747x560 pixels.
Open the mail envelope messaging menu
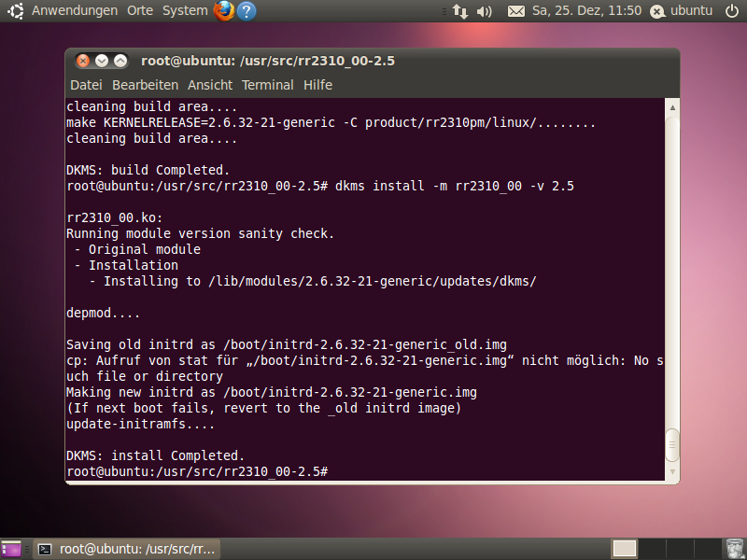[x=516, y=11]
